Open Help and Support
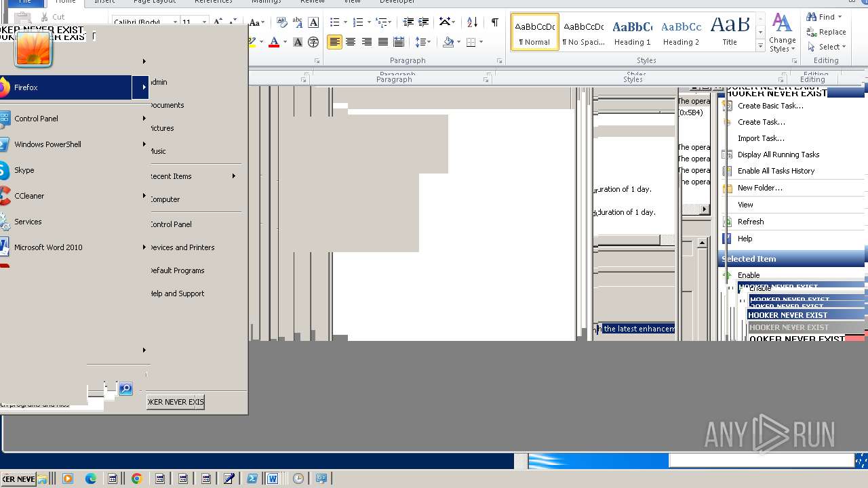This screenshot has width=868, height=488. [177, 293]
